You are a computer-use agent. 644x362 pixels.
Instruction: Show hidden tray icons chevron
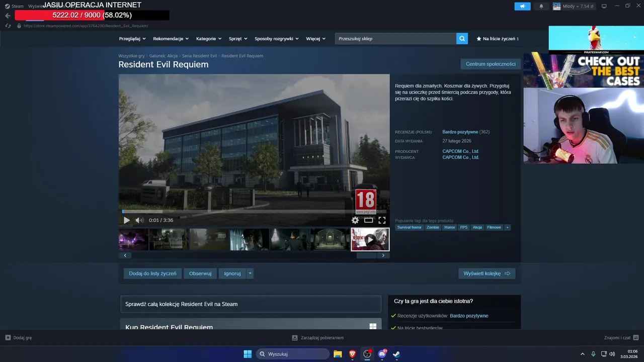[x=583, y=354]
